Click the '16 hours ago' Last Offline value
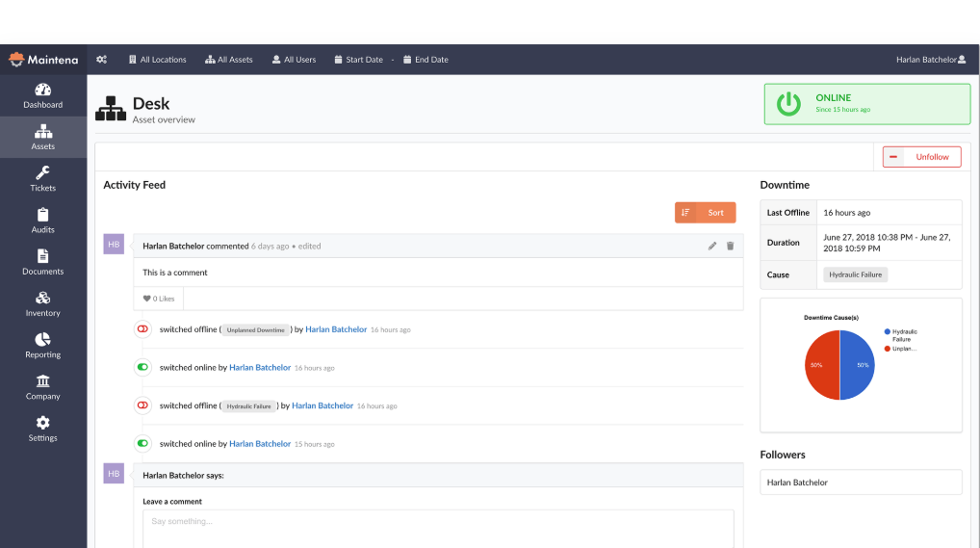The width and height of the screenshot is (980, 548). click(847, 213)
